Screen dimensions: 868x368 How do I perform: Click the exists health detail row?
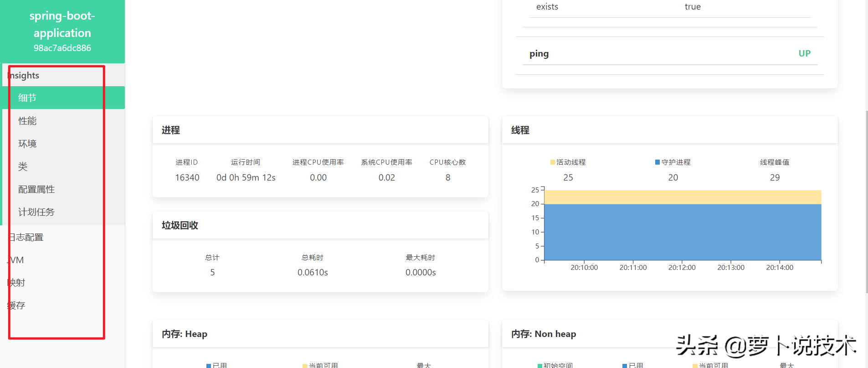click(670, 7)
